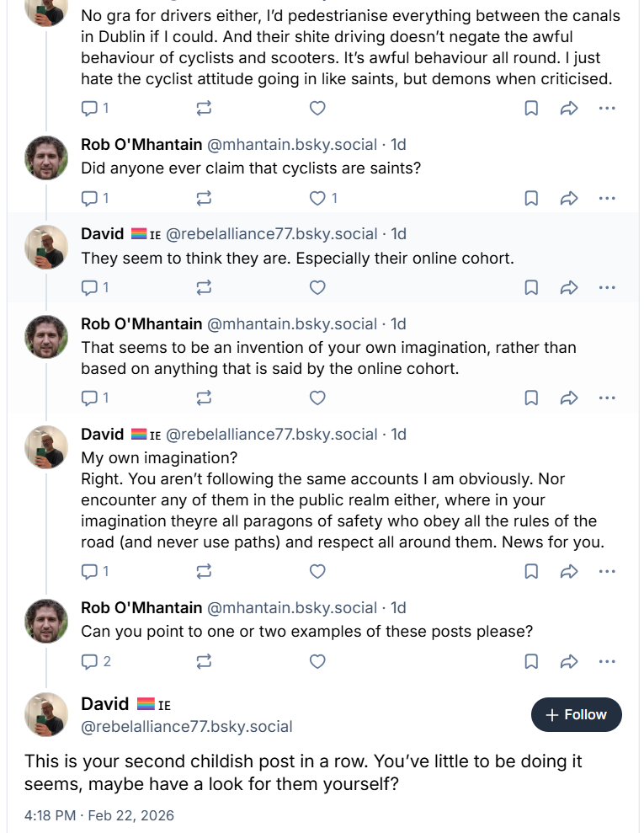The image size is (644, 833).
Task: Follow David with the Follow button
Action: pyautogui.click(x=576, y=715)
